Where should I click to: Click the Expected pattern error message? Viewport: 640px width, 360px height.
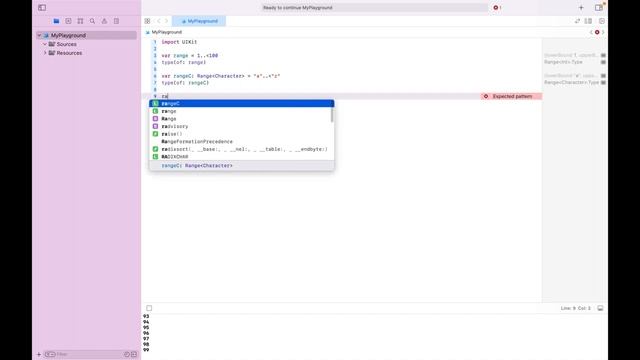click(512, 96)
